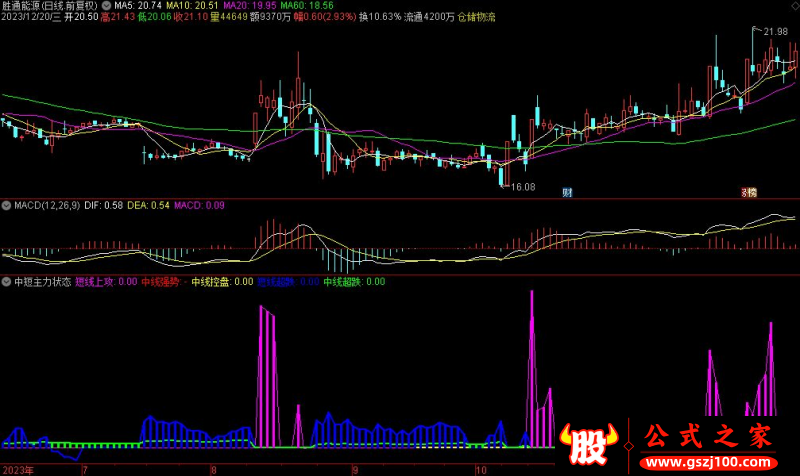
Task: Open the MACD indicator dropdown arrow
Action: point(7,206)
